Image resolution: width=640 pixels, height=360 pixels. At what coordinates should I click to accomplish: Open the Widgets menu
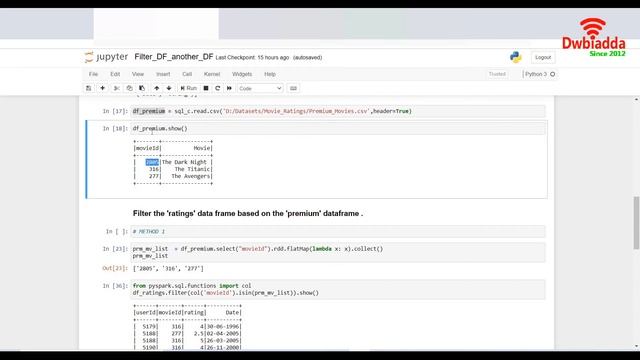coord(242,74)
